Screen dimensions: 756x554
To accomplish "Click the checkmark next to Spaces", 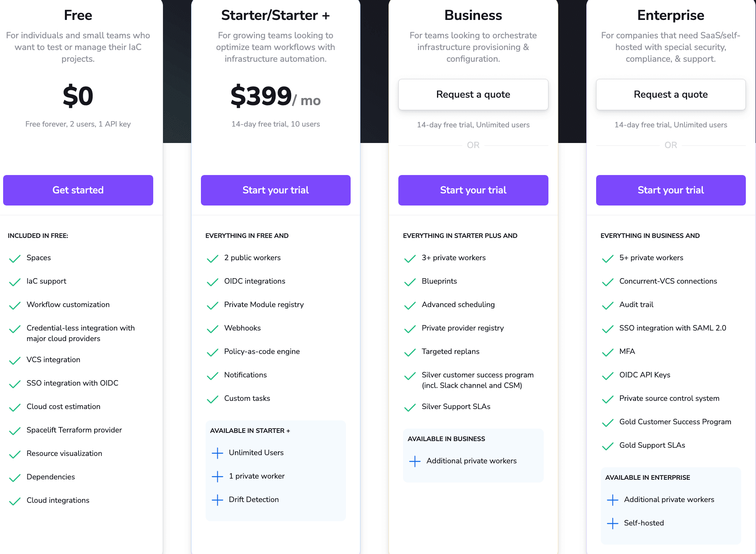I will (14, 258).
